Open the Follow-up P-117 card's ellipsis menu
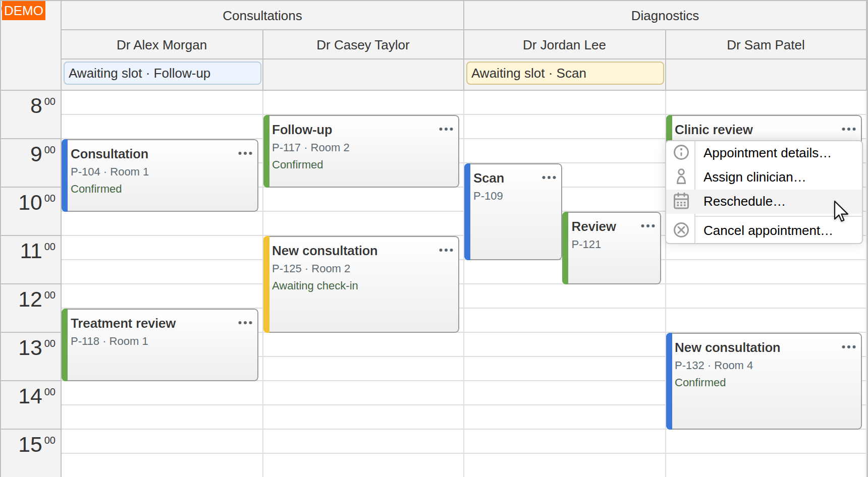Screen dimensions: 868x477 click(x=446, y=129)
